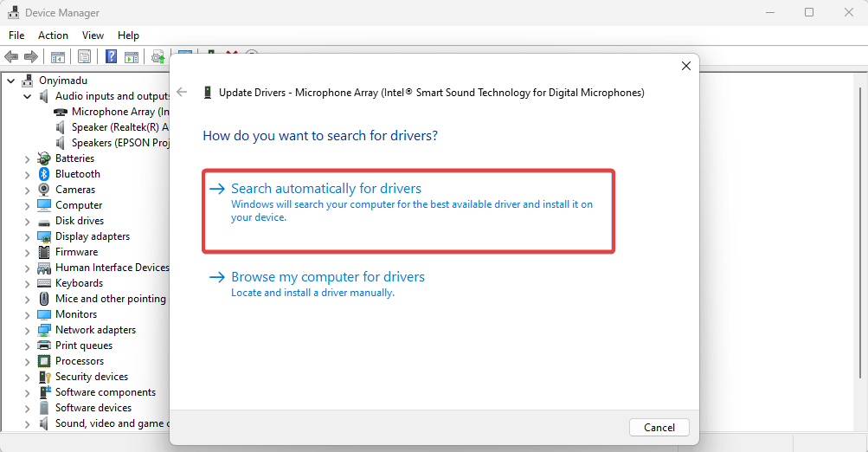Click the Monitors category icon

click(x=44, y=314)
